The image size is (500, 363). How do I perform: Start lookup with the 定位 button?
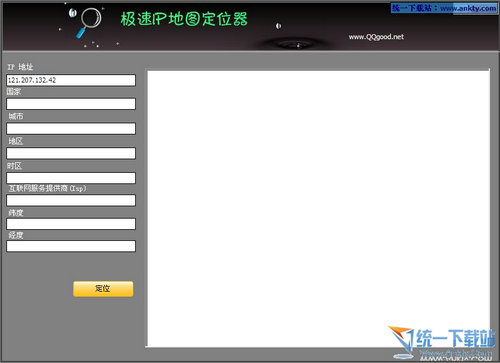(x=103, y=289)
